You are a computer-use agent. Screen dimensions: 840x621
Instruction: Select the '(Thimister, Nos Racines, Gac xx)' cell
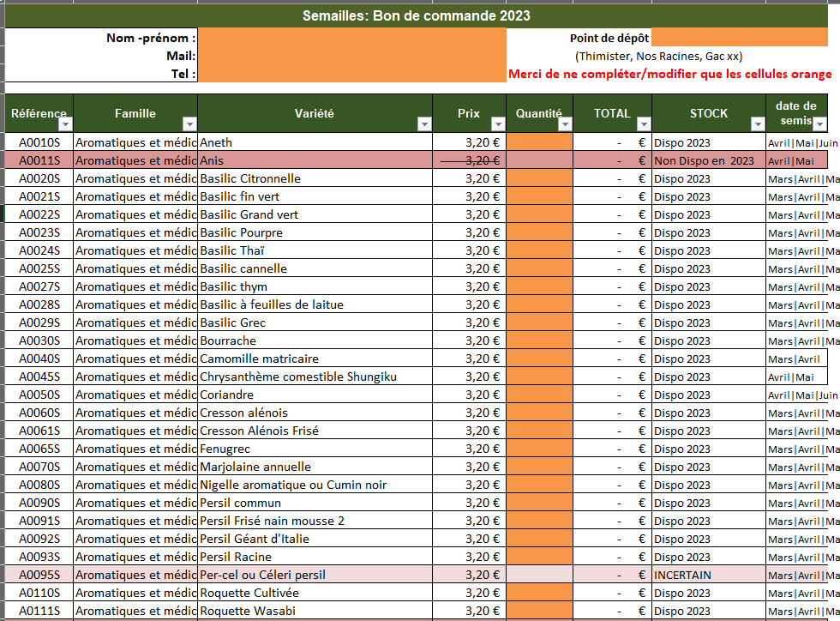[659, 56]
